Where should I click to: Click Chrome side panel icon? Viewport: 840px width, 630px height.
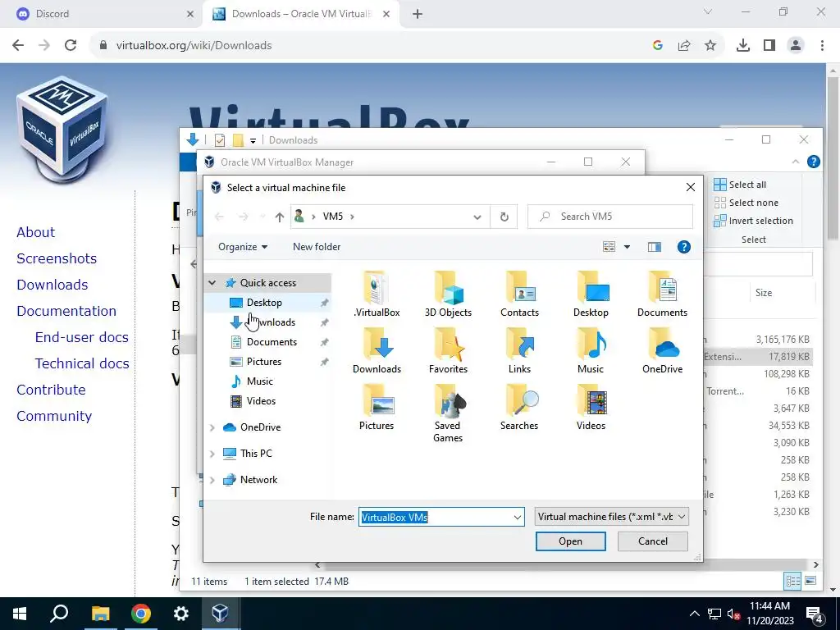(769, 46)
